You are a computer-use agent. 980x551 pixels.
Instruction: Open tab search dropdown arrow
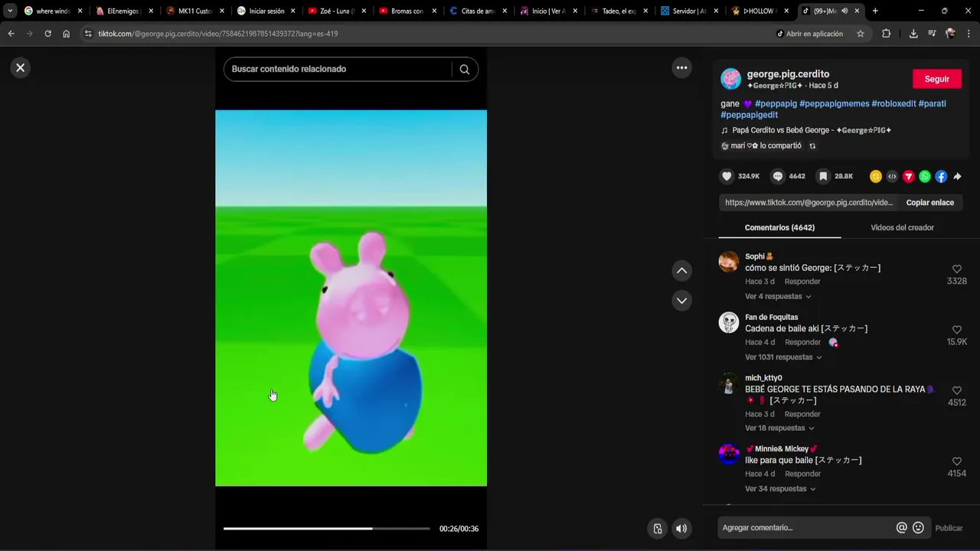pos(10,11)
